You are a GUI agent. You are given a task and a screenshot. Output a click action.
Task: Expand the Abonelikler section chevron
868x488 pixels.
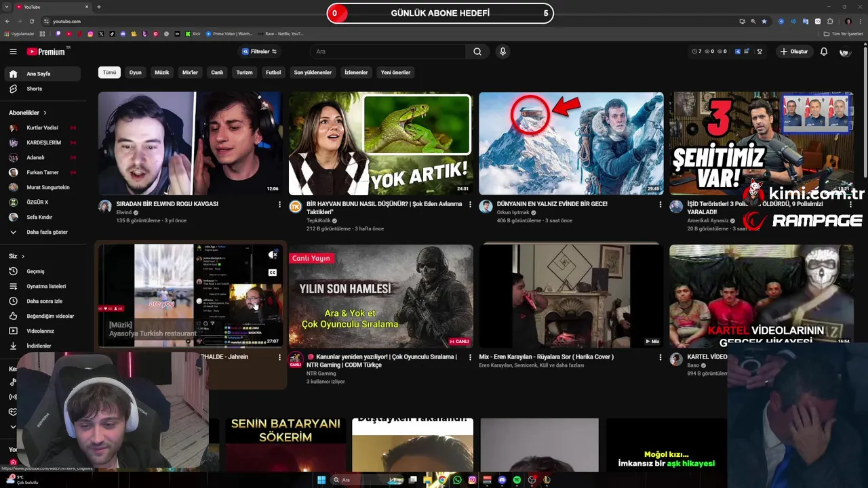point(45,113)
